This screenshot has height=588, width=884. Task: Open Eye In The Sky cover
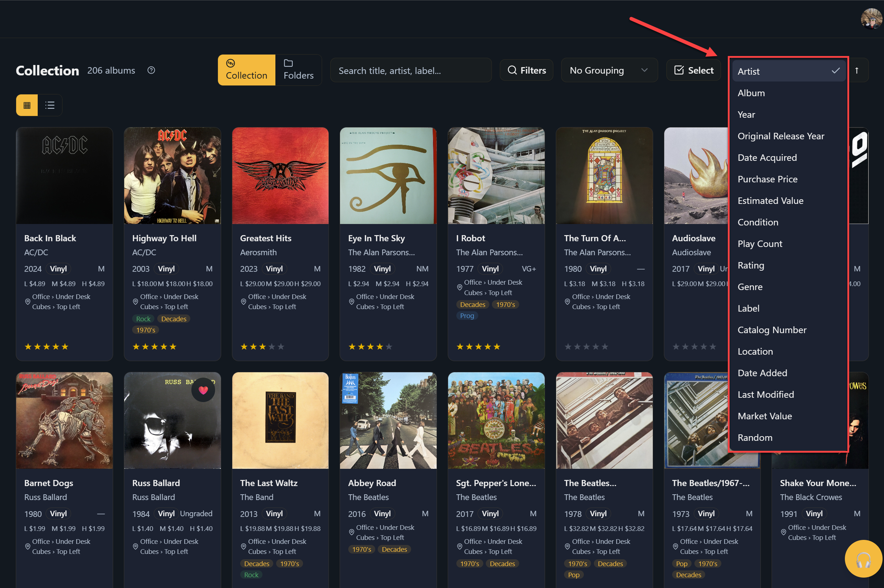388,176
